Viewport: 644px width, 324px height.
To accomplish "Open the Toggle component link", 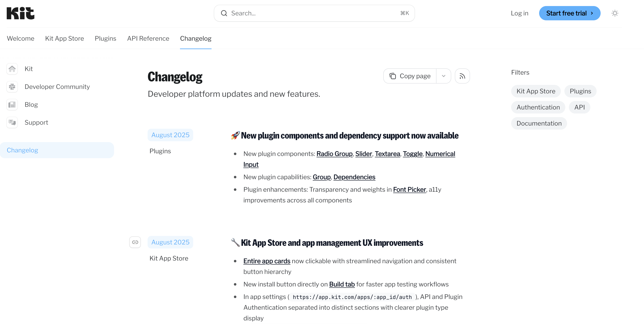I will coord(413,154).
